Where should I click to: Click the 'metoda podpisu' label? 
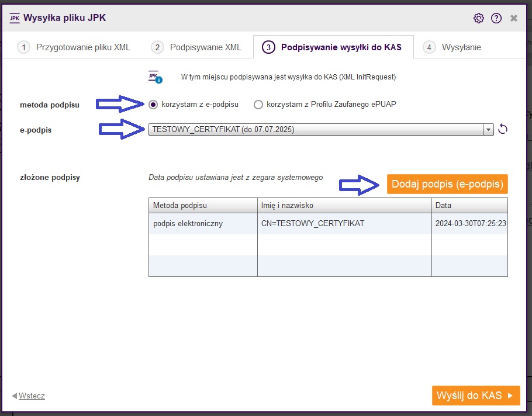tap(50, 105)
